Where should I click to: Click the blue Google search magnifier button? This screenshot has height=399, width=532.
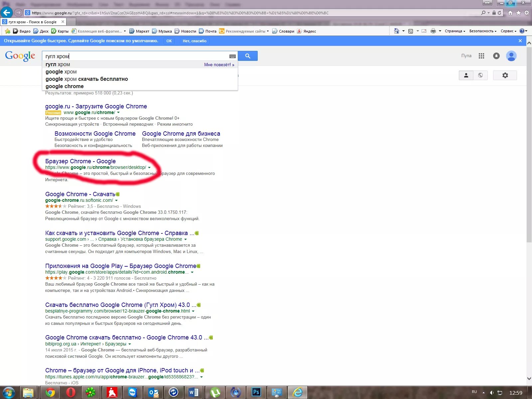[248, 56]
